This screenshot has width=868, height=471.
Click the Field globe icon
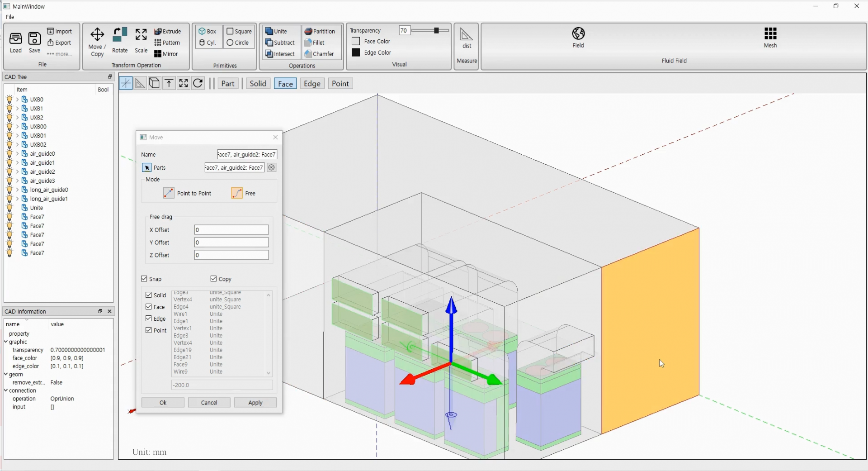(578, 33)
